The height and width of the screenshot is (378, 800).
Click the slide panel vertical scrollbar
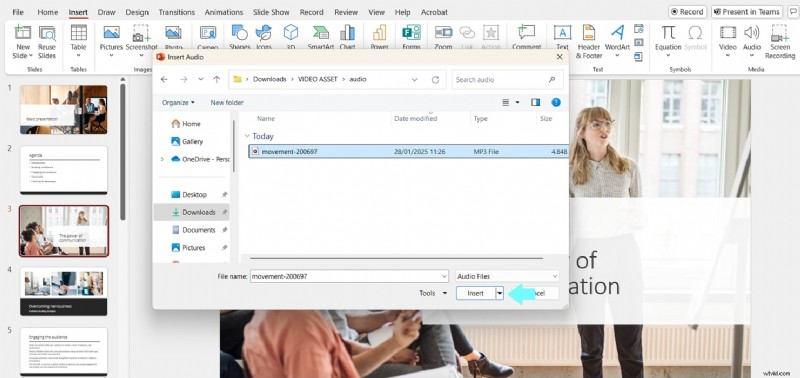[x=122, y=152]
